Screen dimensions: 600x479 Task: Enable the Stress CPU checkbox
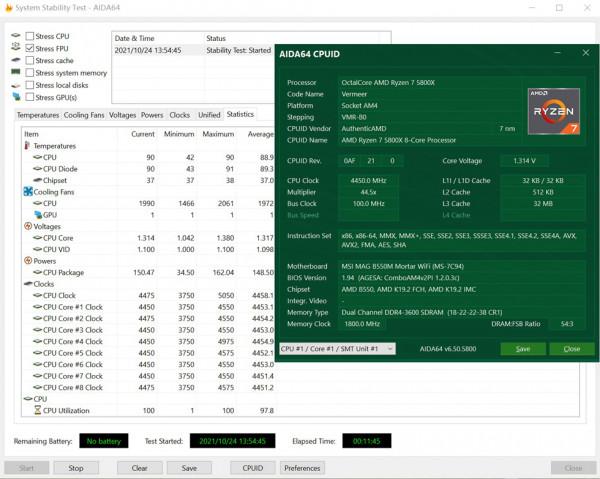pyautogui.click(x=29, y=36)
